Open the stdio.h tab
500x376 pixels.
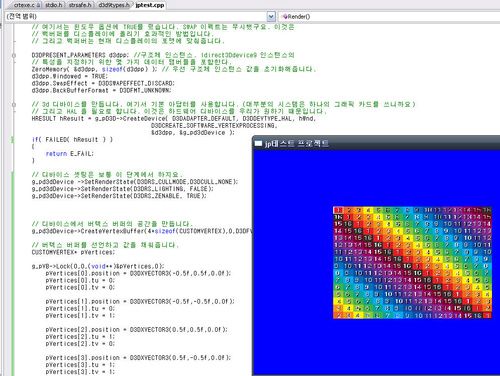pyautogui.click(x=54, y=5)
